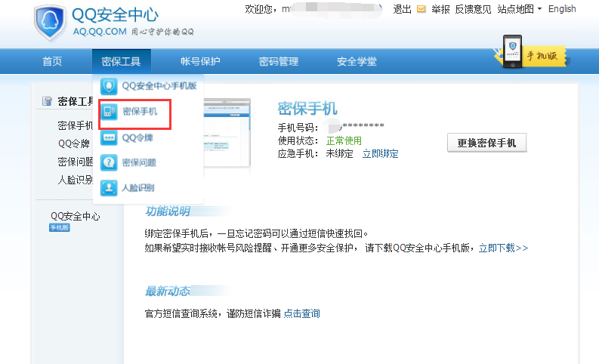This screenshot has height=364, width=599.
Task: Click the 密保手机 preview thumbnail image
Action: [x=227, y=133]
